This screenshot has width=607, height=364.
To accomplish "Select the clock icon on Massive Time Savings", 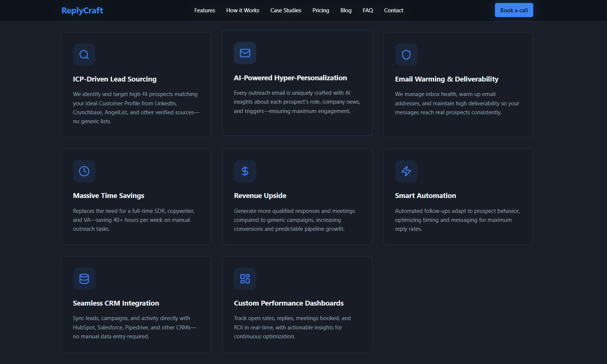I will [84, 171].
